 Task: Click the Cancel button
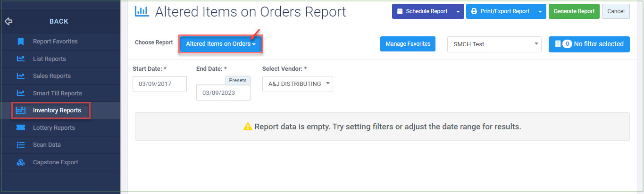616,11
